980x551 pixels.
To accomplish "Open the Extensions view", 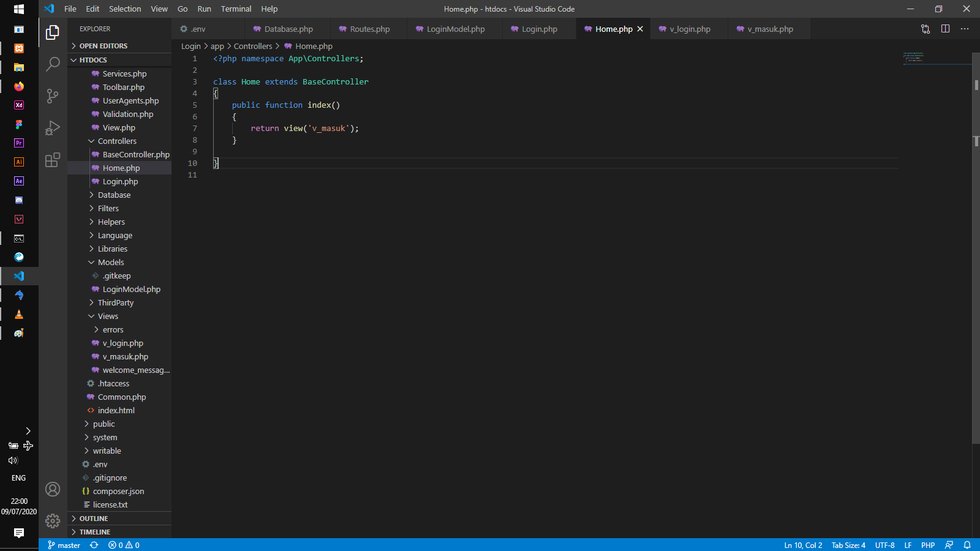I will click(x=53, y=160).
